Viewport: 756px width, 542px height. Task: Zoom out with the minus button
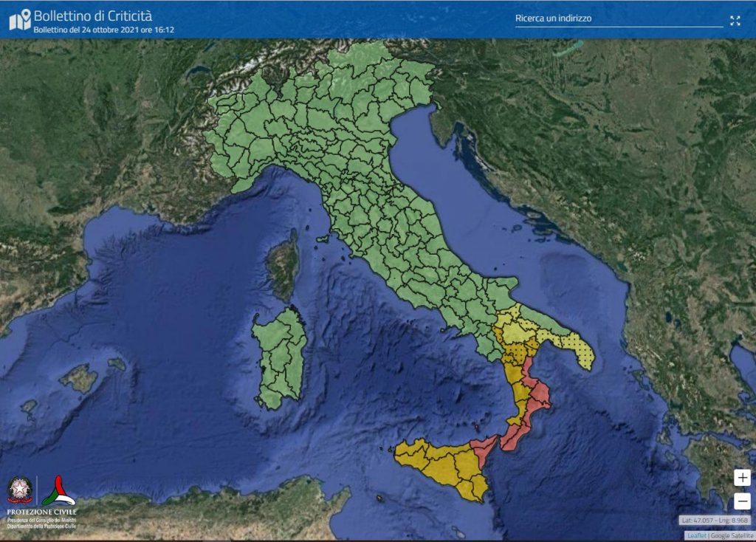[742, 502]
